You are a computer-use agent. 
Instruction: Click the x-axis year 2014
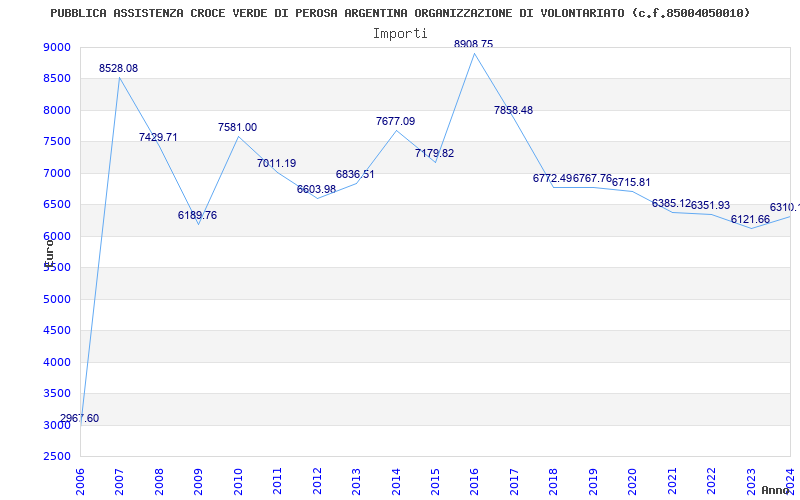click(x=396, y=481)
